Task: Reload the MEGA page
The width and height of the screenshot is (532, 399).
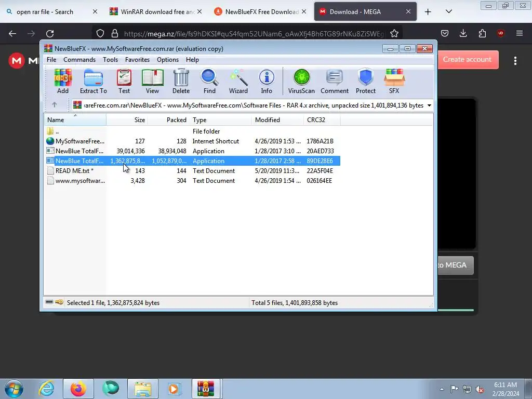Action: click(50, 34)
